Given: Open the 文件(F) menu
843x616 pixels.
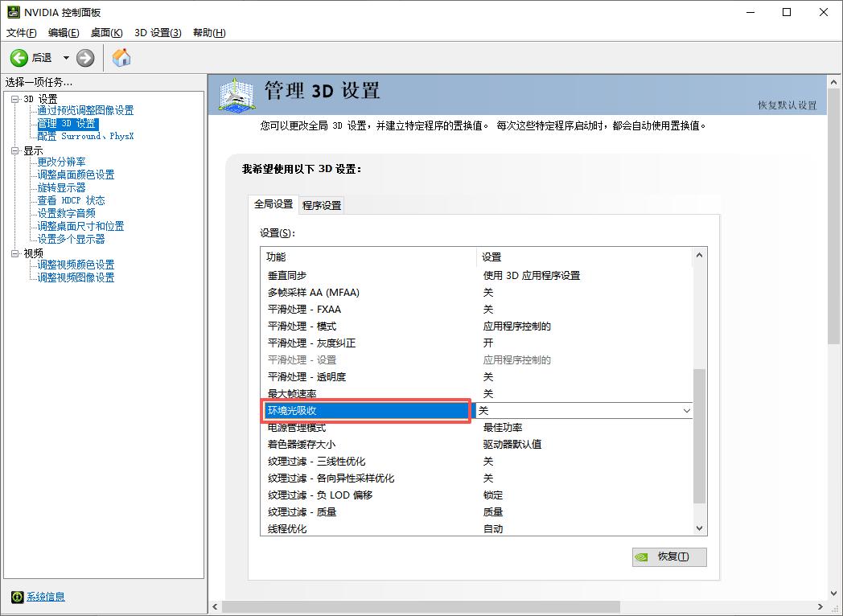Looking at the screenshot, I should 22,33.
